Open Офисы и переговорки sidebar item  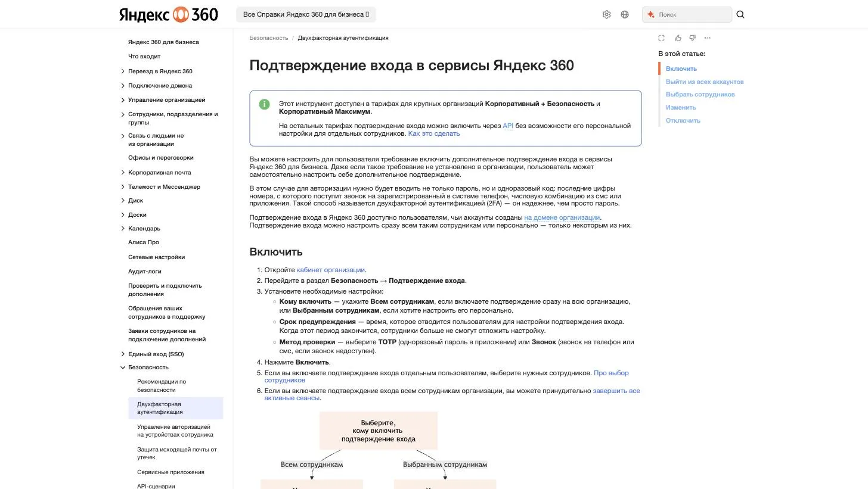click(161, 158)
